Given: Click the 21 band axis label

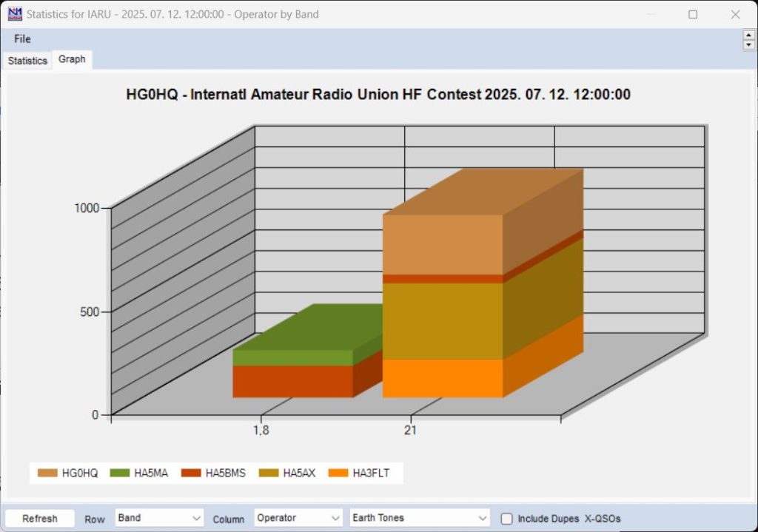Looking at the screenshot, I should coord(410,430).
